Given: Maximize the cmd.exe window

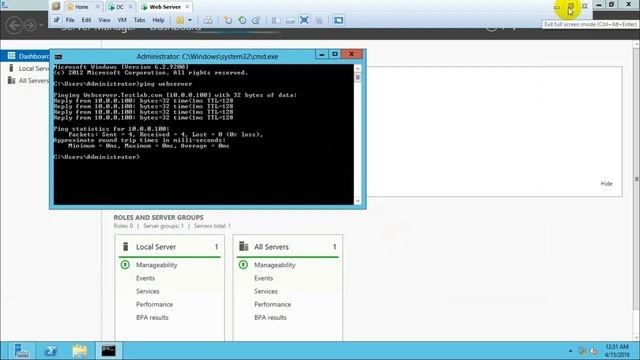Looking at the screenshot, I should (x=335, y=54).
